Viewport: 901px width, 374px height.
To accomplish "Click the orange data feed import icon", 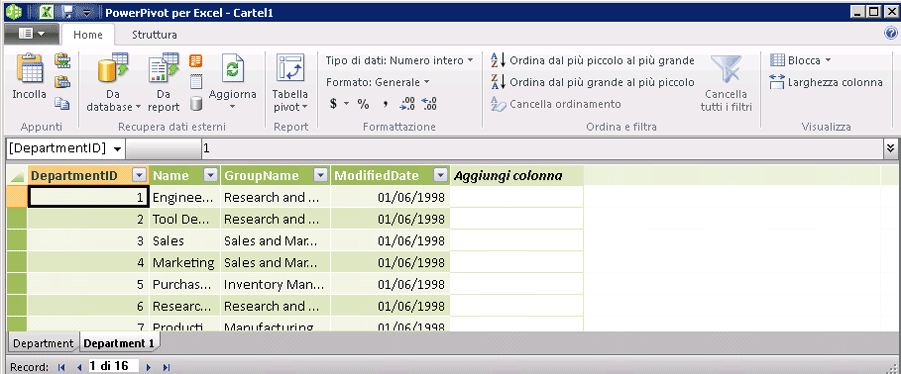I will click(x=196, y=60).
